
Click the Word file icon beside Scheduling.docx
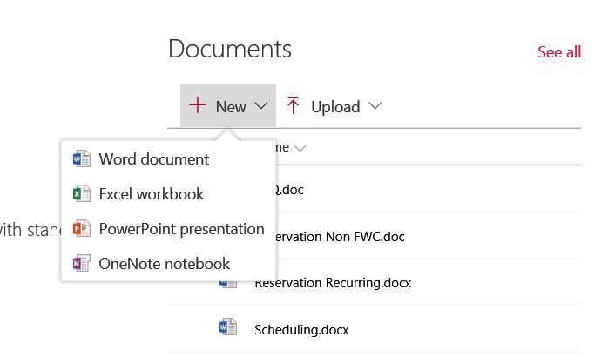click(x=228, y=328)
